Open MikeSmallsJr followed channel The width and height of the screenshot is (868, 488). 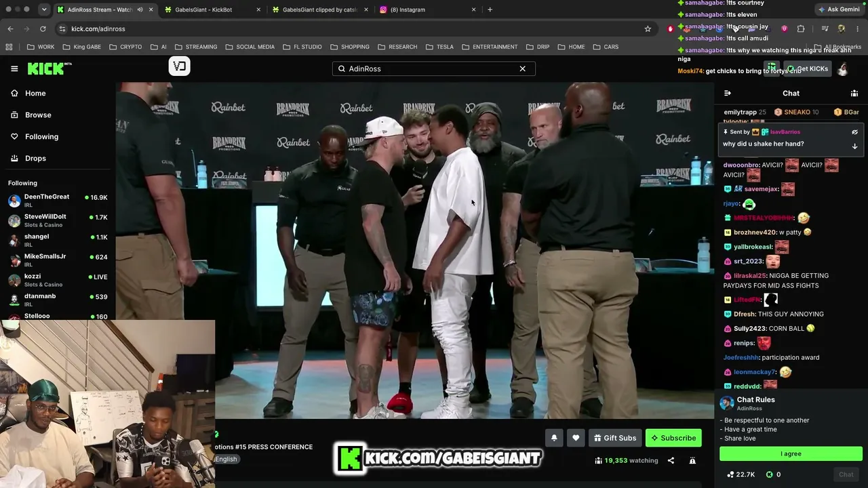(x=58, y=260)
